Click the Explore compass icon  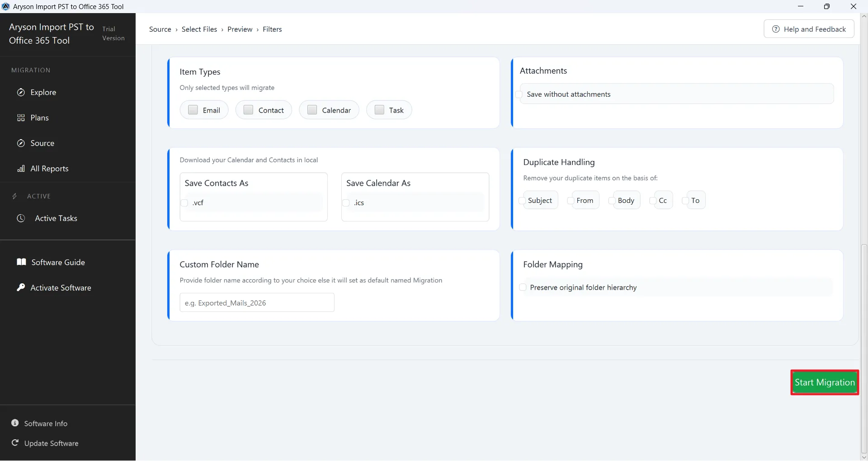tap(21, 92)
